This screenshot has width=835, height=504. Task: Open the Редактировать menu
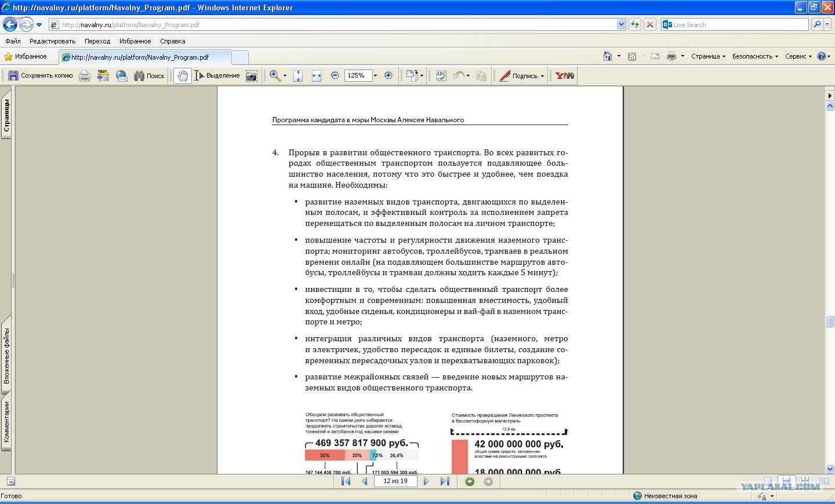(52, 41)
